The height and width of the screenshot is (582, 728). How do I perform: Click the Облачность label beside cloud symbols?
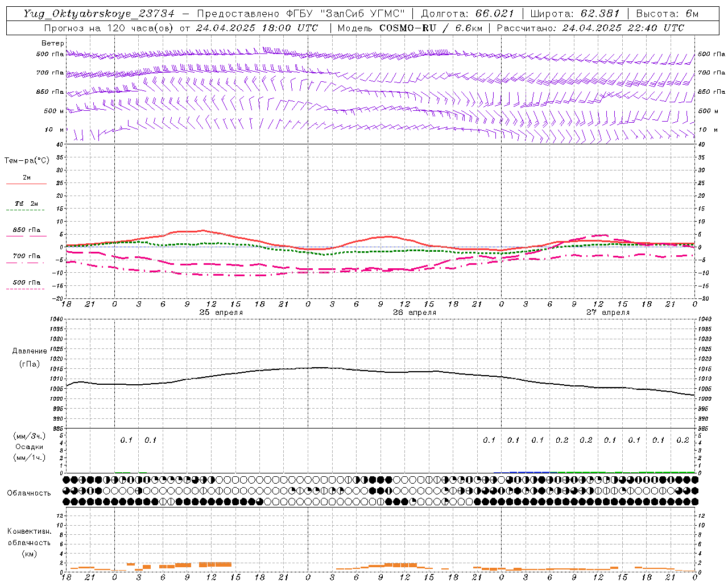click(29, 493)
